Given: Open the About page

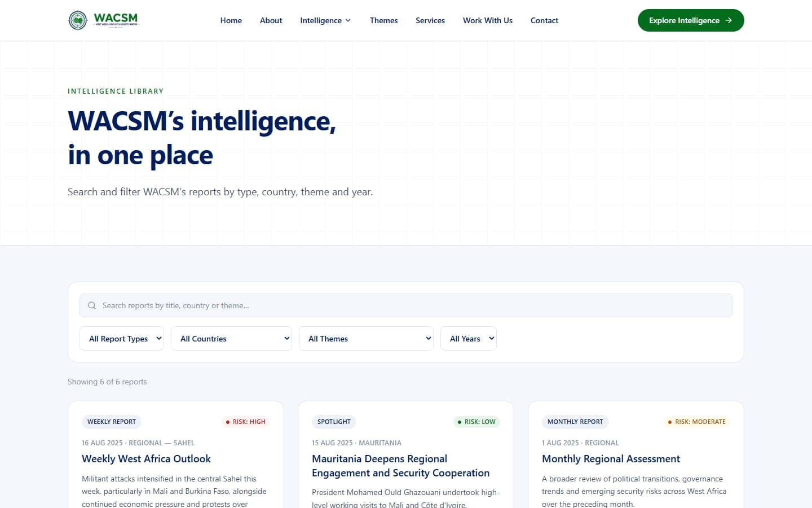Looking at the screenshot, I should tap(271, 20).
